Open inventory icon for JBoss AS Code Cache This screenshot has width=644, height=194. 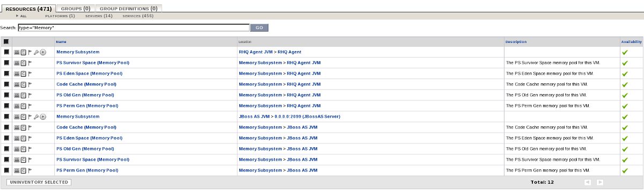[23, 127]
